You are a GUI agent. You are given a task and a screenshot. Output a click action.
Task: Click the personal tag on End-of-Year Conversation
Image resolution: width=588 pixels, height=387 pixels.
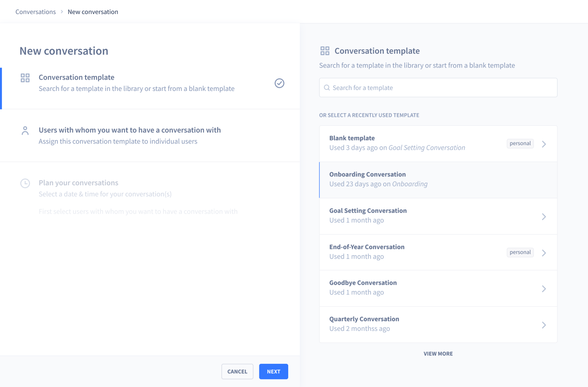(520, 252)
